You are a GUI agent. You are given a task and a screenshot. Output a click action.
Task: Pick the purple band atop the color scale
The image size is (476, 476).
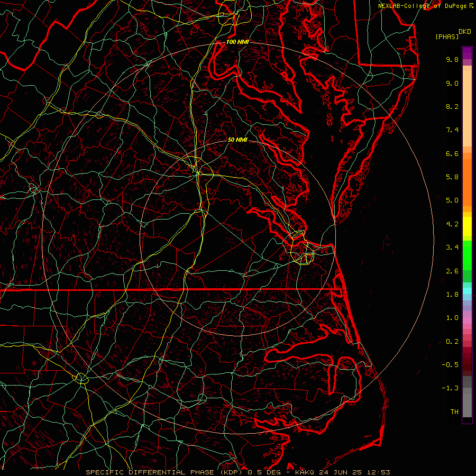pyautogui.click(x=467, y=53)
